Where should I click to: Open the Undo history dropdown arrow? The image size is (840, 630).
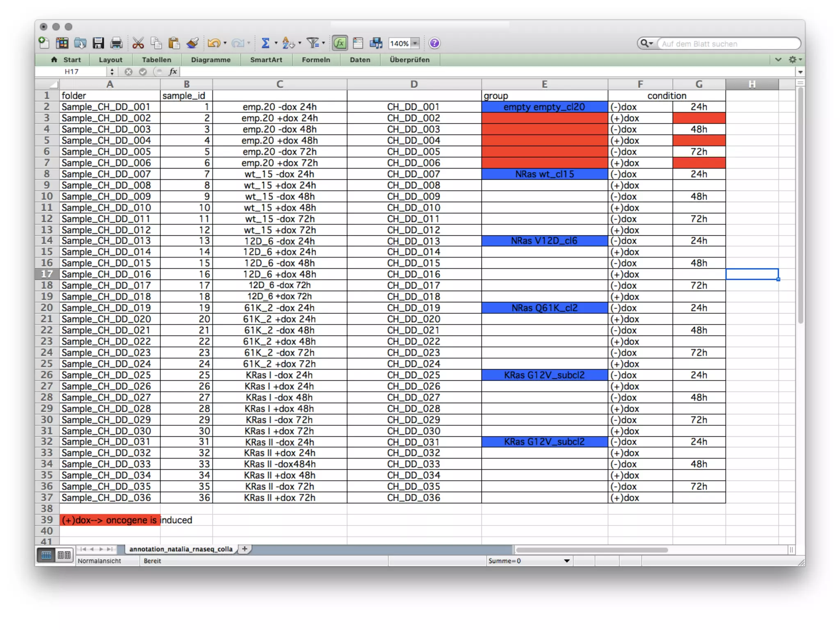coord(225,43)
